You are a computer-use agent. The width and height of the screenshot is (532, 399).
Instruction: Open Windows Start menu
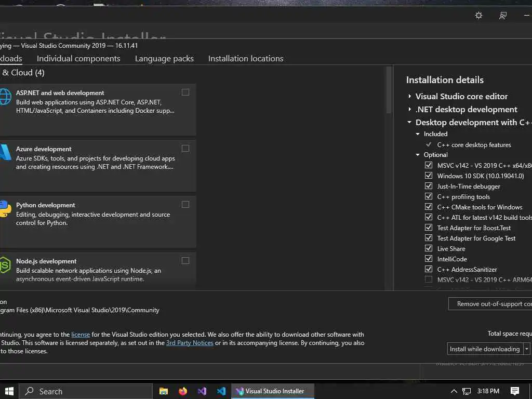9,391
